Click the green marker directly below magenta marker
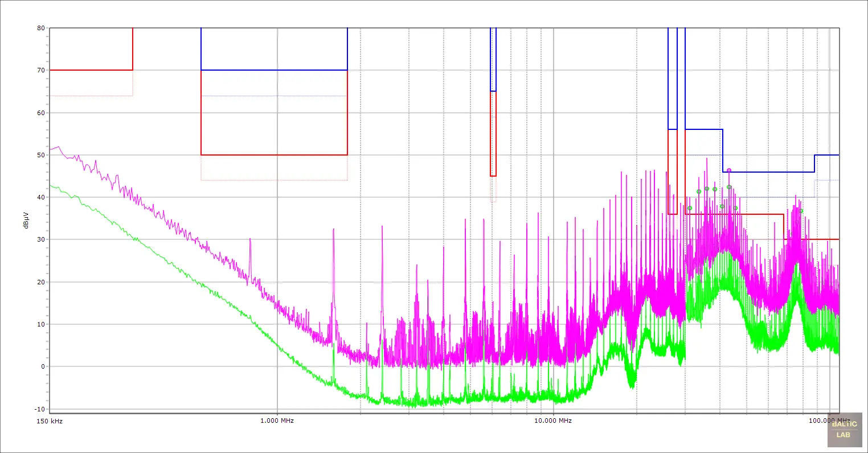This screenshot has width=868, height=453. tap(729, 187)
